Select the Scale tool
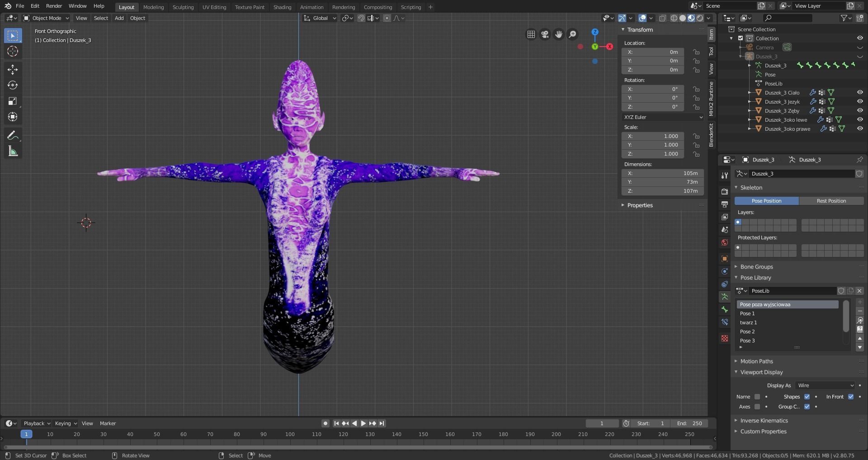Screen dimensions: 868x460 (13, 101)
